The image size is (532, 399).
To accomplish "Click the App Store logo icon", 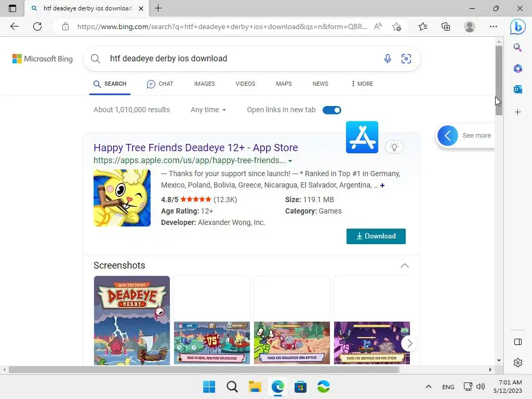I will [362, 137].
